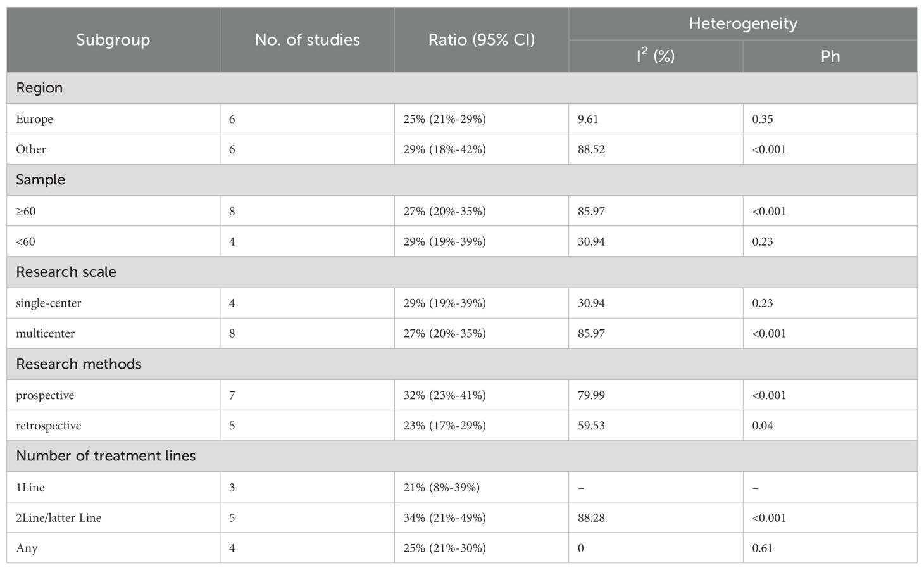Select the Ratio (95% CI) column header
This screenshot has width=924, height=570.
481,40
